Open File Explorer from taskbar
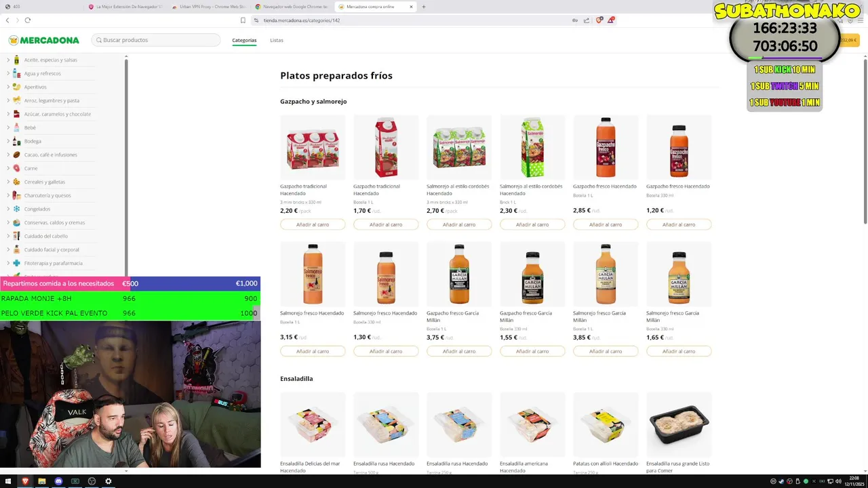868x488 pixels. pyautogui.click(x=41, y=481)
